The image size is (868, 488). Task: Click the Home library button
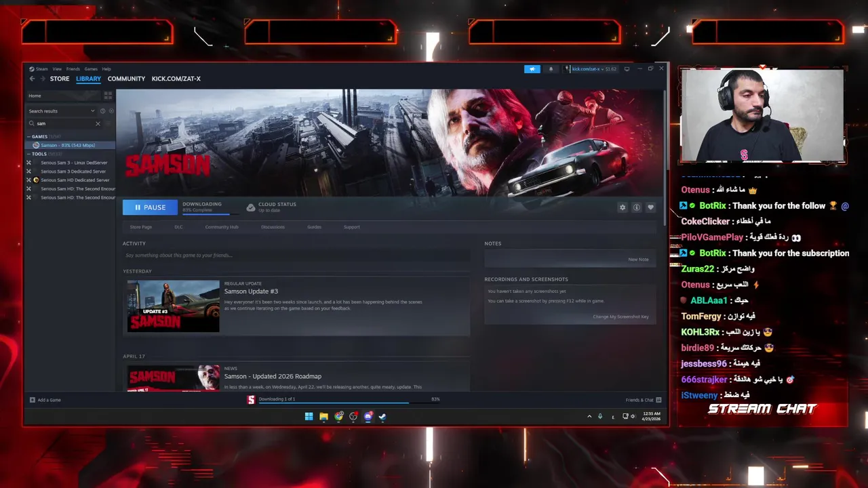tap(63, 96)
